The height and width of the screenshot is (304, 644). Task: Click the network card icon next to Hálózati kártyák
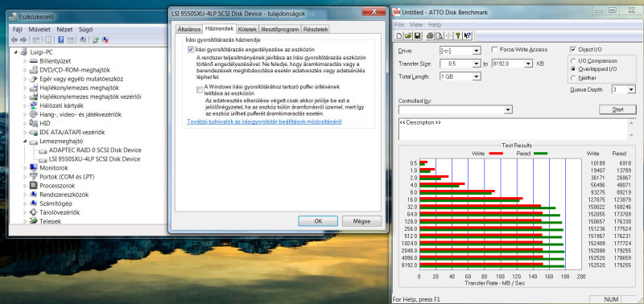tap(34, 105)
